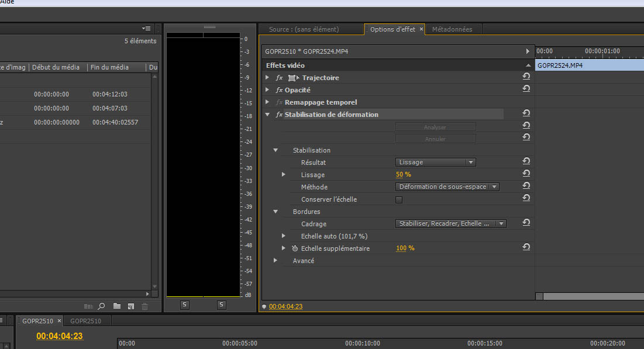This screenshot has width=644, height=349.
Task: Click the Annuler button
Action: pyautogui.click(x=435, y=139)
